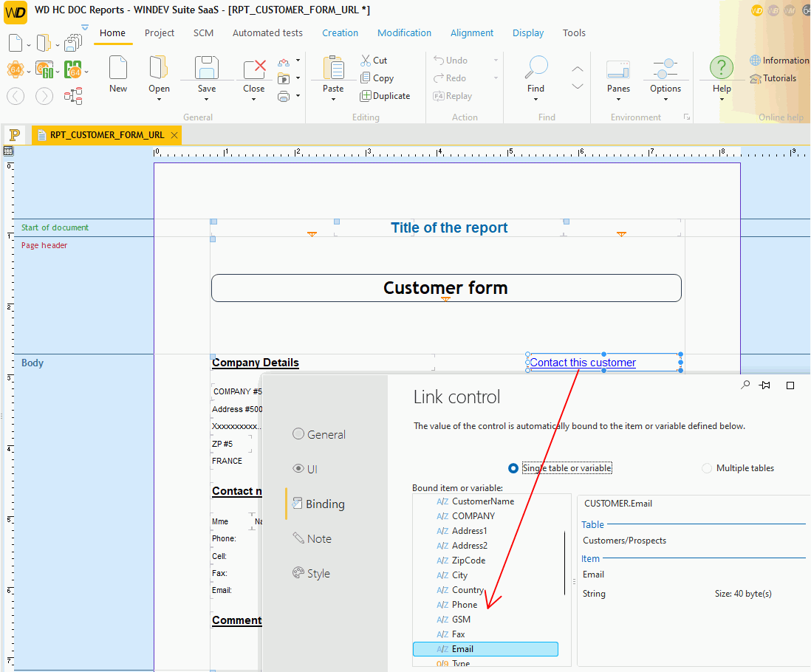
Task: Click the printer icon in the General group
Action: coord(284,96)
